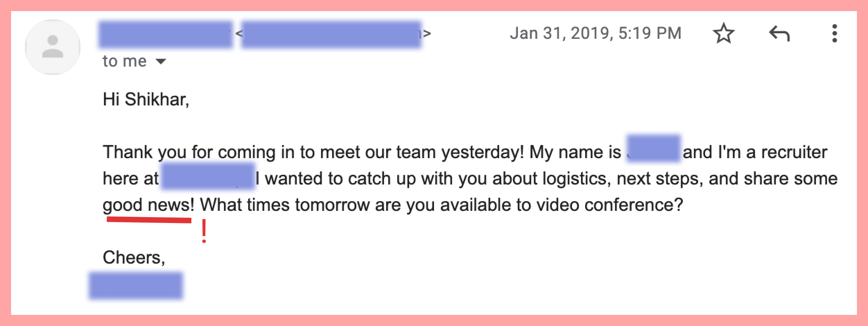This screenshot has width=868, height=326.
Task: Click the blurred sender email address
Action: click(x=332, y=34)
